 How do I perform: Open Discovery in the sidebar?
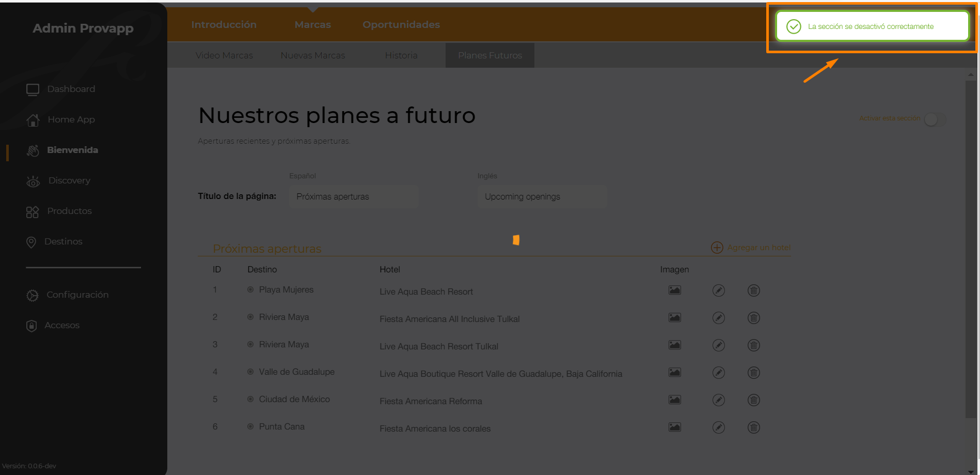(69, 180)
